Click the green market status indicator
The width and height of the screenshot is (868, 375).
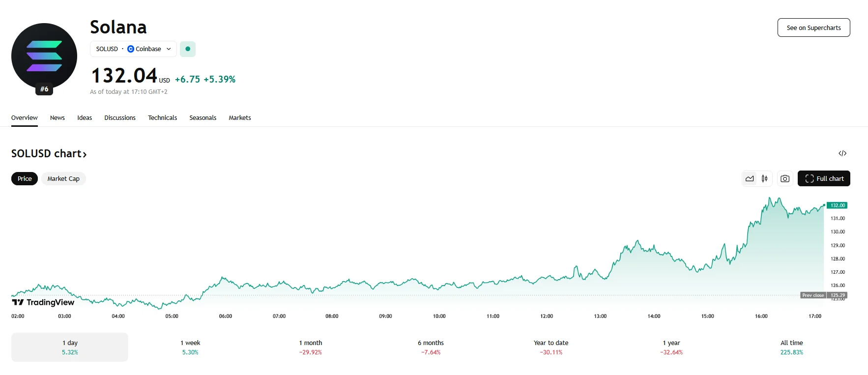pyautogui.click(x=188, y=49)
